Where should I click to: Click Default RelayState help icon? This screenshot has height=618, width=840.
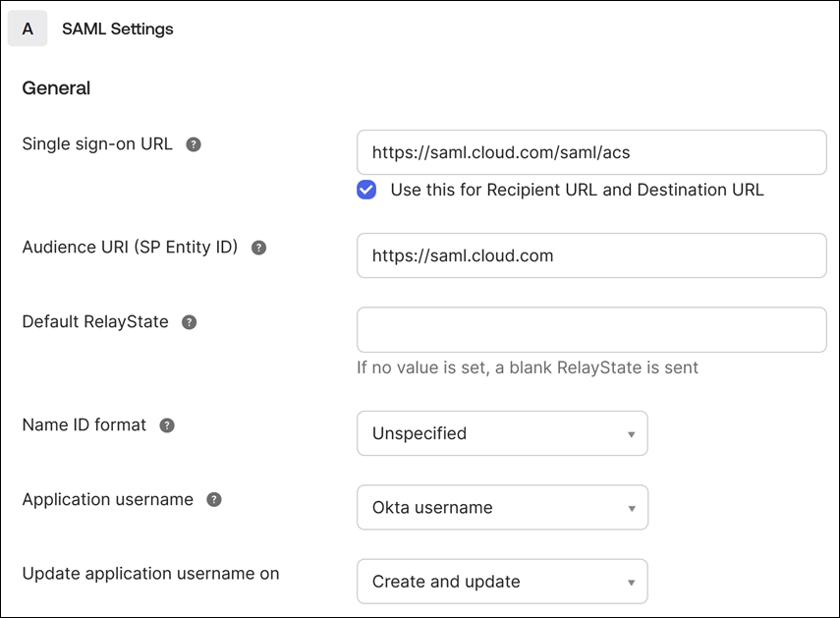click(190, 322)
